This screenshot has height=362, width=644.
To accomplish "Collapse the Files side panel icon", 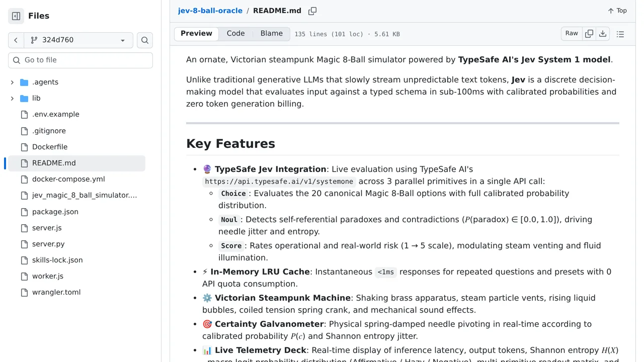I will pos(16,16).
